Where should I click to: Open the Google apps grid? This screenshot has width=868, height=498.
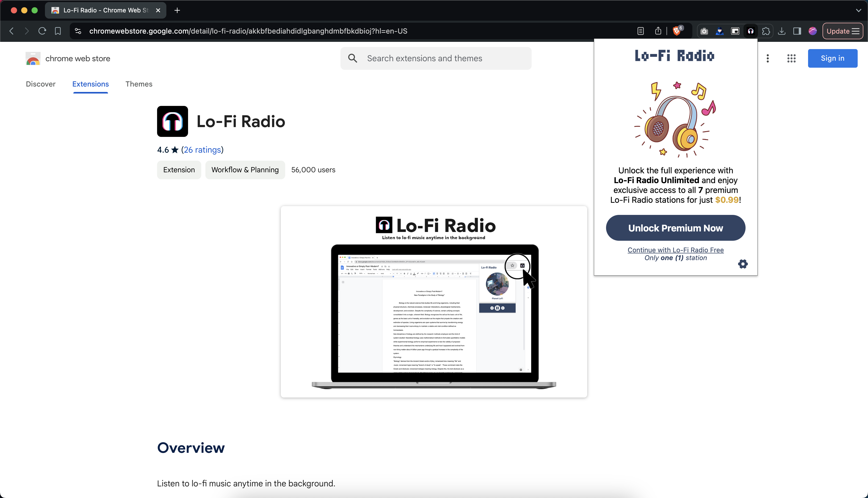[x=791, y=58]
